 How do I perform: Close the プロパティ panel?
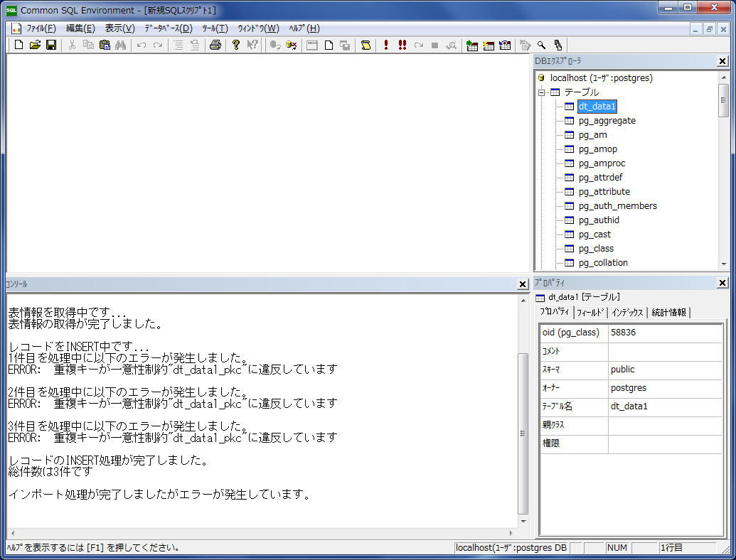pos(722,283)
